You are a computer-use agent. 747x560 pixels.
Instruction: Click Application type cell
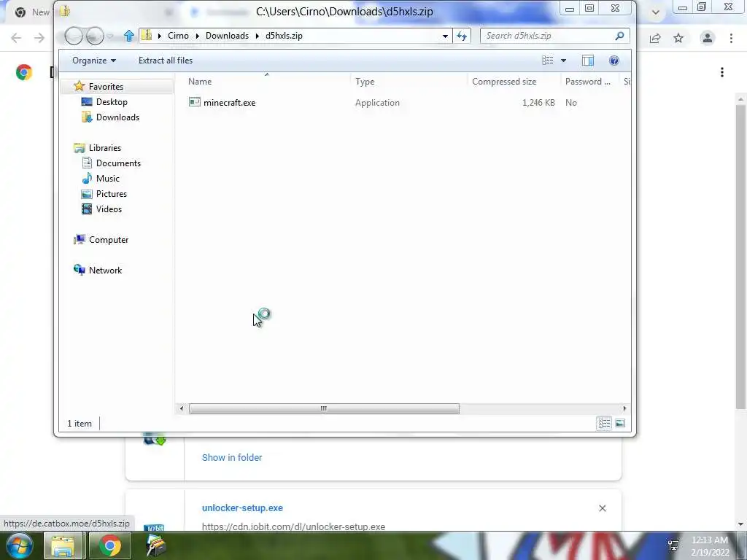pos(377,102)
